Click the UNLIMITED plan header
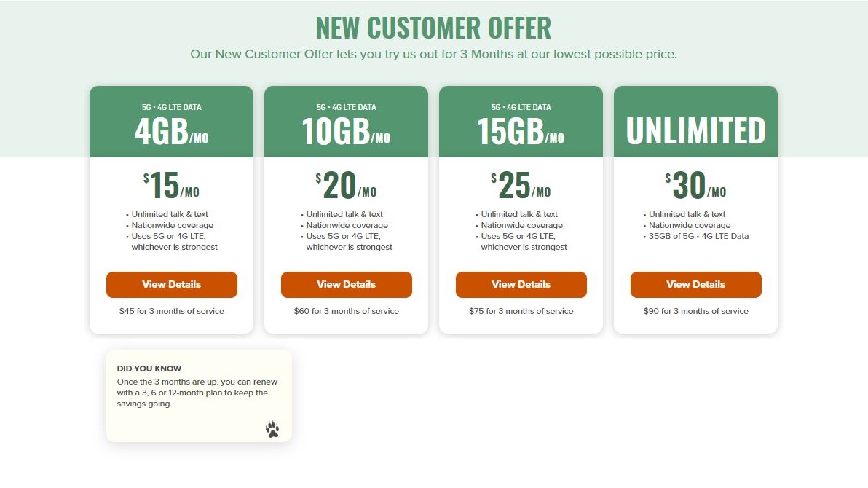This screenshot has height=488, width=868. coord(696,130)
